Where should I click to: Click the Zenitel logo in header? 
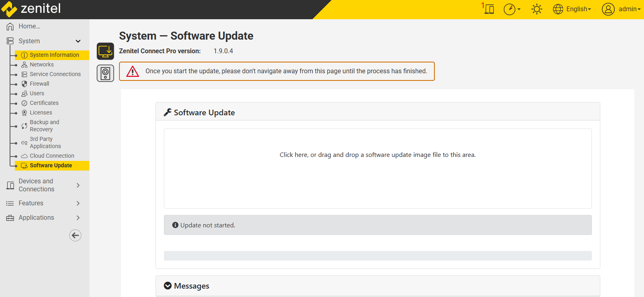pos(31,9)
